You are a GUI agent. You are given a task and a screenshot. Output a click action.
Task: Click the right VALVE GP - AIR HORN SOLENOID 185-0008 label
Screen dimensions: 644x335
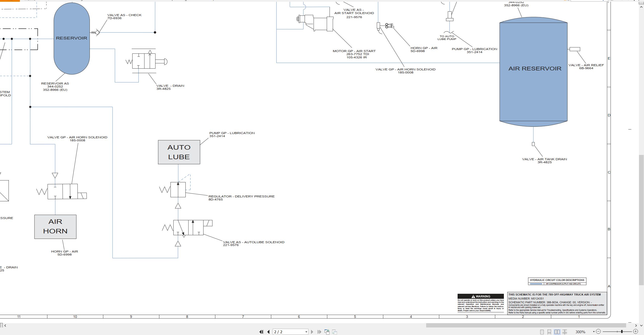point(406,71)
